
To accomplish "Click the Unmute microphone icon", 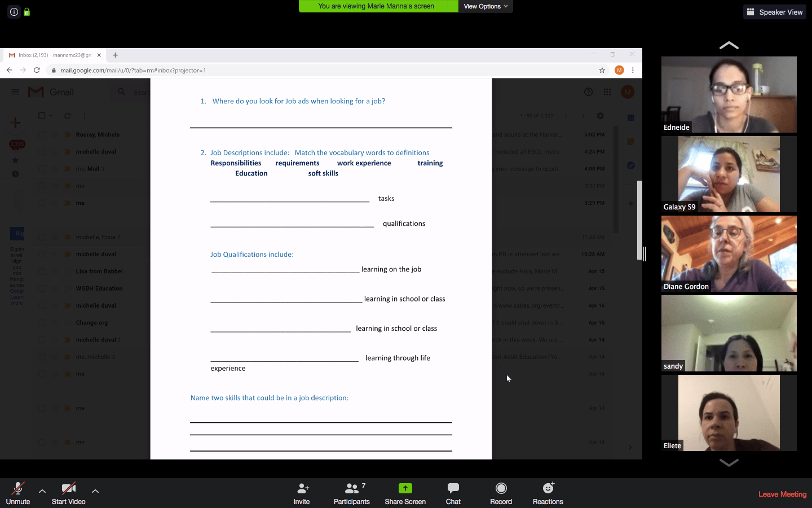I will [x=18, y=489].
